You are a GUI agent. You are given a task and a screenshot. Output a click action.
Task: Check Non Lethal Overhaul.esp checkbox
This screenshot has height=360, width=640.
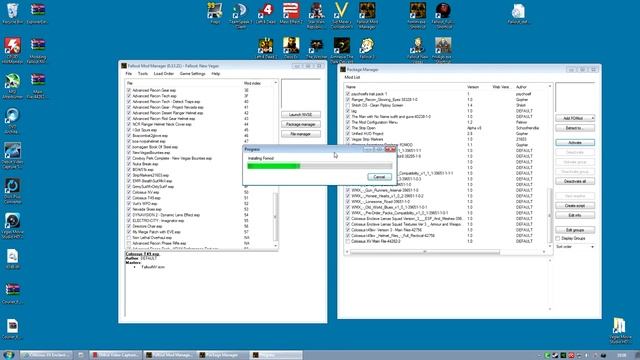pos(129,238)
